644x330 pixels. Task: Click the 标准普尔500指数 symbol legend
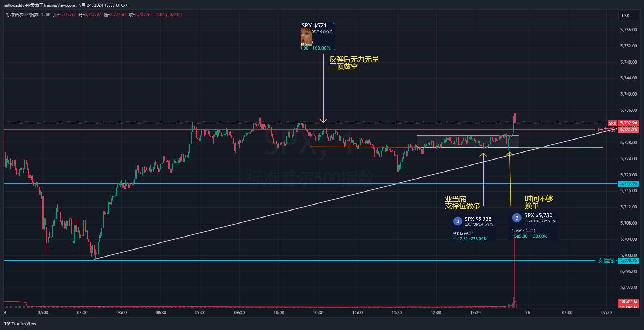pos(22,15)
